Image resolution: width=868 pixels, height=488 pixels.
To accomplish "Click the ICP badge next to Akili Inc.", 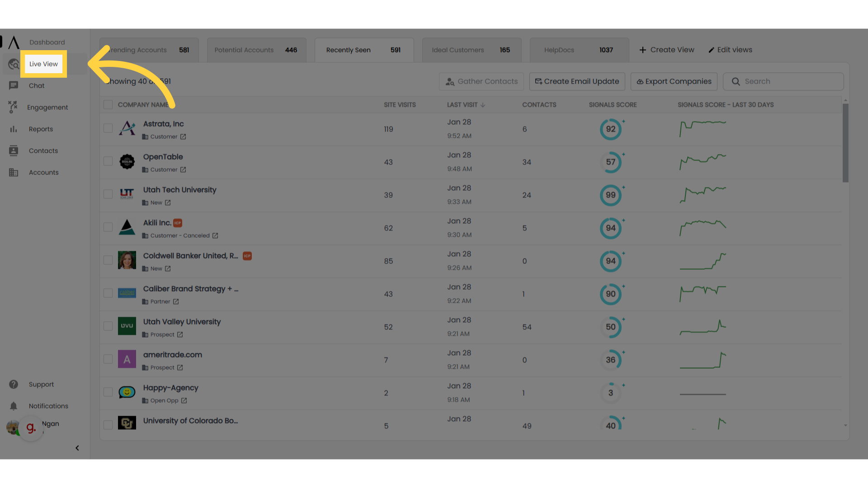I will pyautogui.click(x=178, y=223).
